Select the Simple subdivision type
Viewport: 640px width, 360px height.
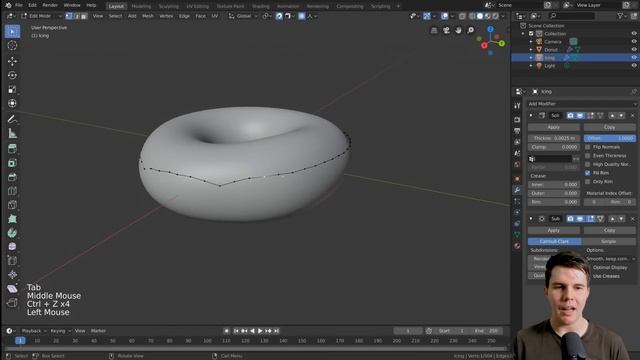pos(609,242)
